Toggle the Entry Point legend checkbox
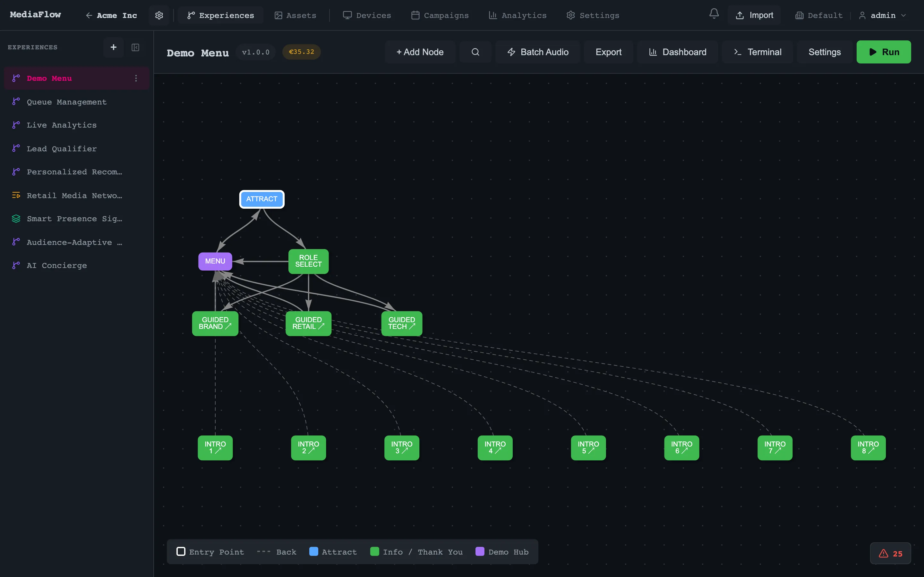The width and height of the screenshot is (924, 577). click(x=181, y=551)
